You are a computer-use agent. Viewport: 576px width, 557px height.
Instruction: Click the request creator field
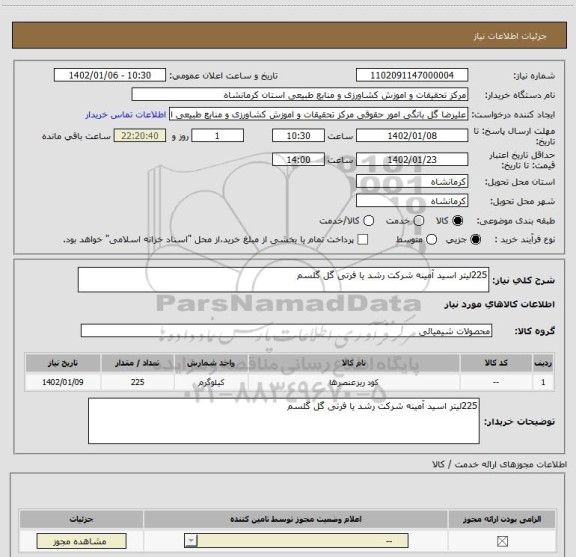click(x=318, y=114)
